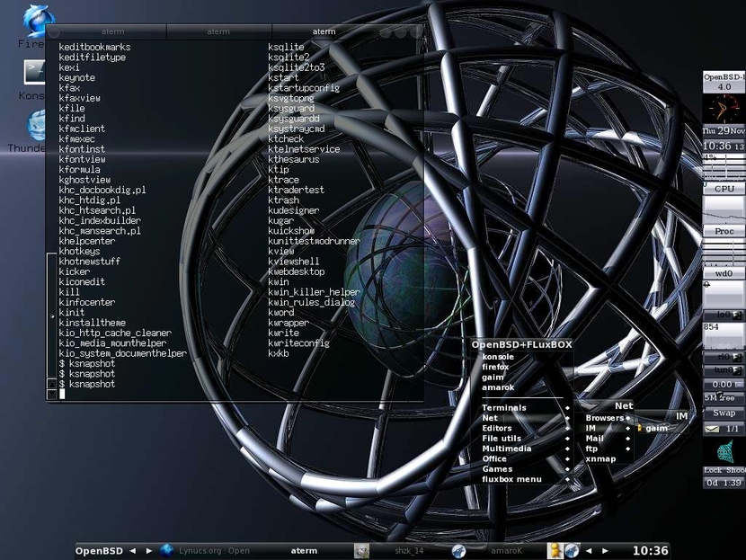
Task: Click the amaroK wolf icon in taskbar
Action: coord(458,550)
